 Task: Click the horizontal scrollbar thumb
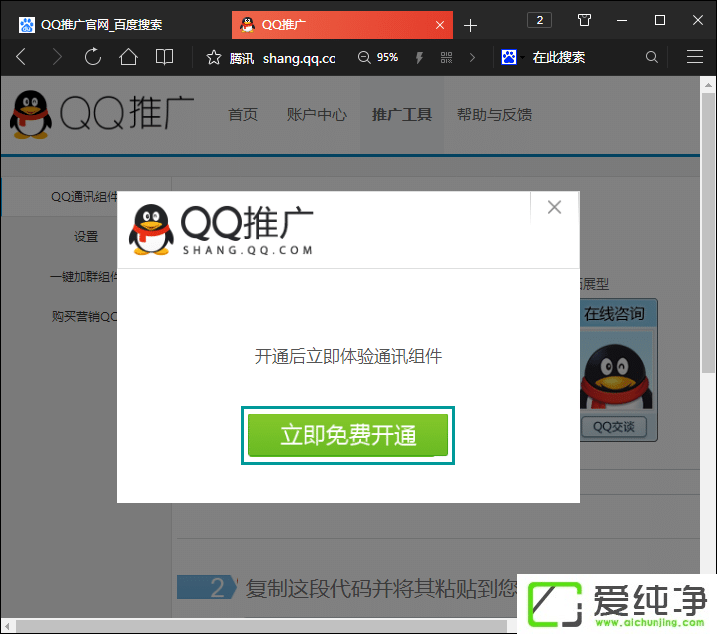261,626
